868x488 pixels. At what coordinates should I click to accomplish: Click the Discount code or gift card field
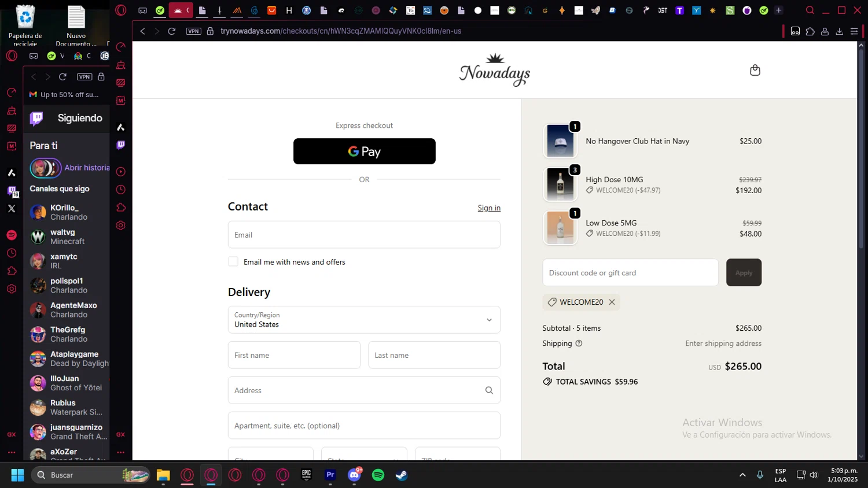coord(630,272)
